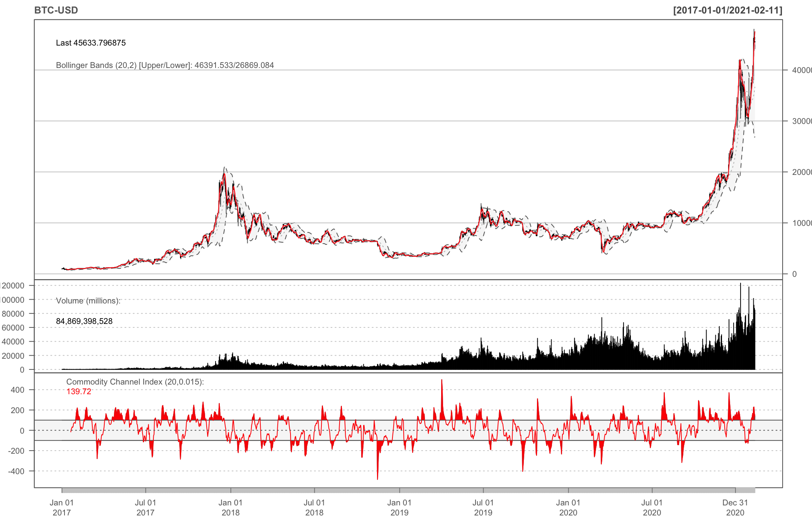Click the red CCI value 139.72
Screen dimensions: 812x522
coord(79,391)
